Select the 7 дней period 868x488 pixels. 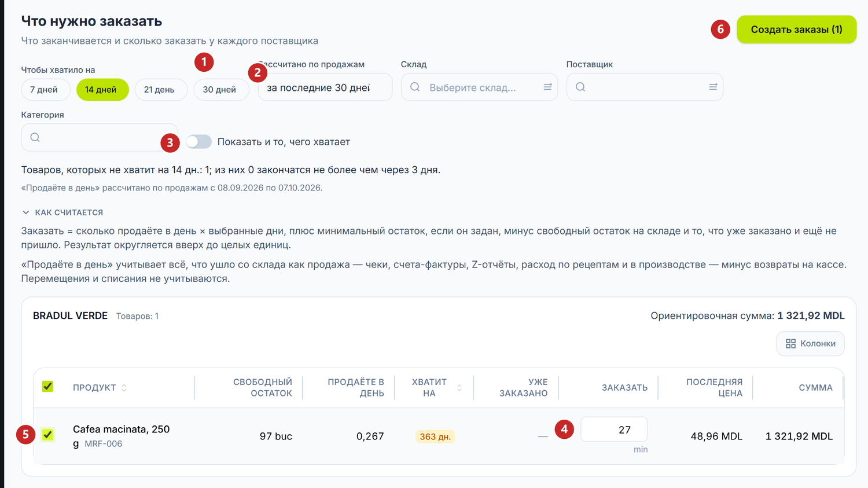(x=45, y=90)
